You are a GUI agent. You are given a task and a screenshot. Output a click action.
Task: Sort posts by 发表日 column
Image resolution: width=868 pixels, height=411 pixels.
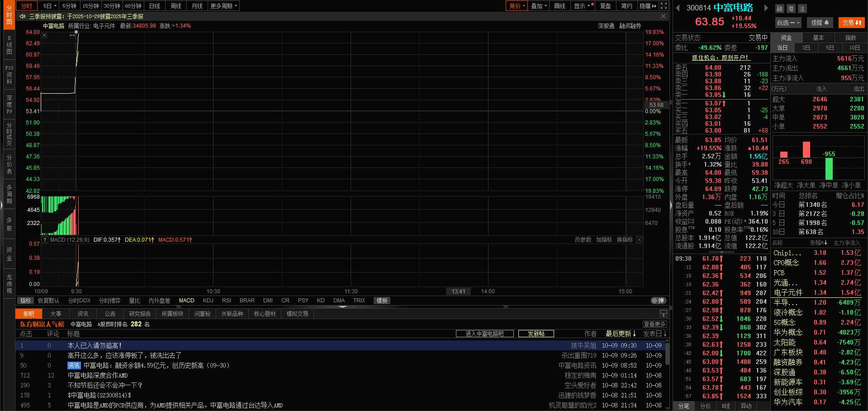655,334
